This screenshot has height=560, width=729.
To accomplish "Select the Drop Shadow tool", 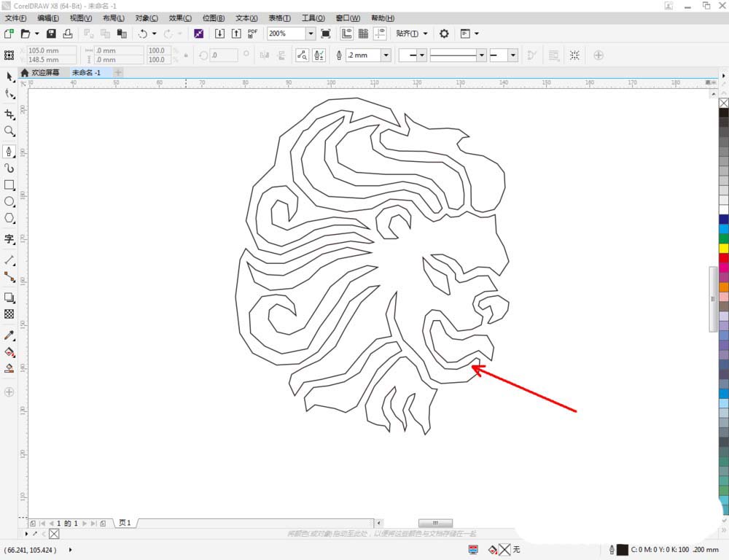I will (x=9, y=297).
